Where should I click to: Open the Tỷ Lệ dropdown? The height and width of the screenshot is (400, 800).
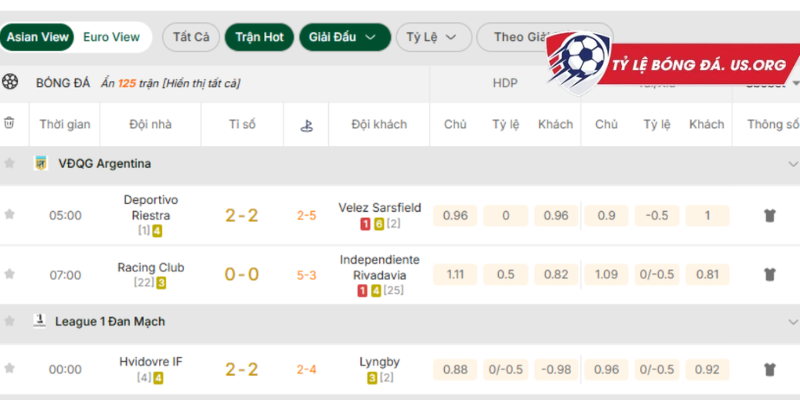(x=432, y=38)
